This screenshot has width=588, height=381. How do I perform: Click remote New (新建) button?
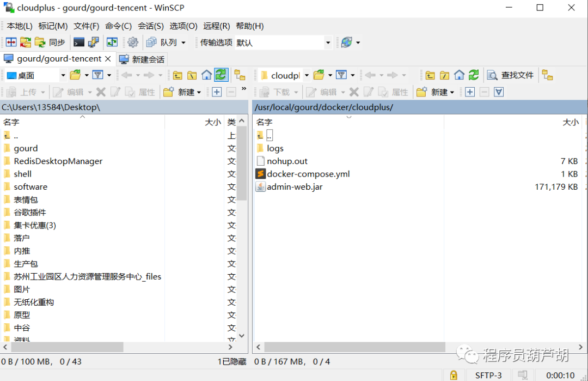(436, 92)
